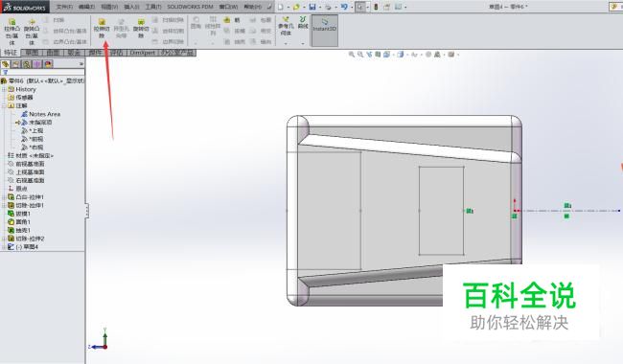623x364 pixels.
Task: Expand the 切除-拉伸1 feature node
Action: (x=4, y=205)
